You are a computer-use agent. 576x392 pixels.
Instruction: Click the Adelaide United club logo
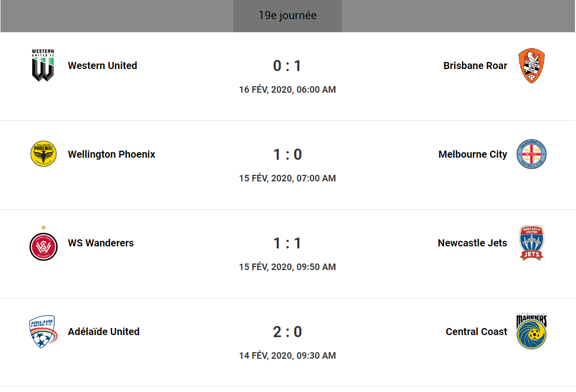[x=43, y=332]
